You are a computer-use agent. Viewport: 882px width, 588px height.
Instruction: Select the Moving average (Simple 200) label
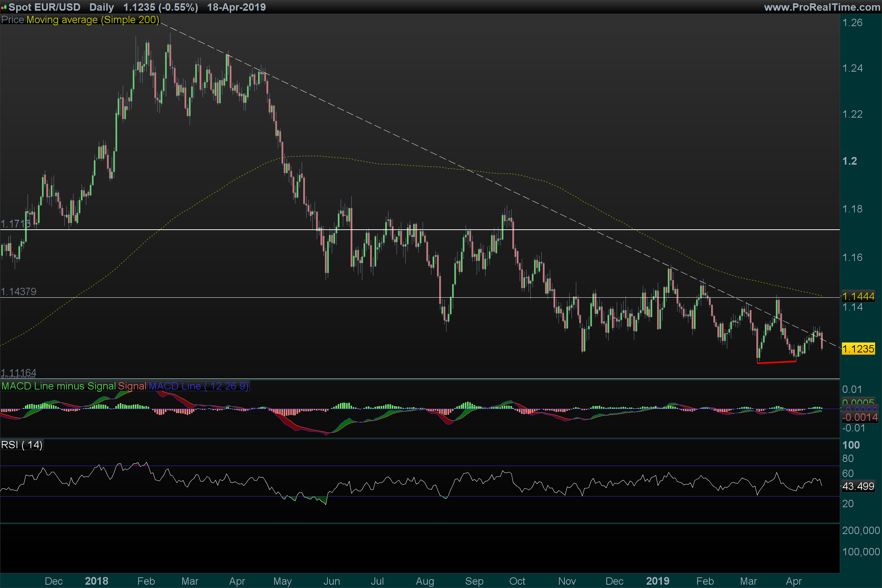pos(93,20)
